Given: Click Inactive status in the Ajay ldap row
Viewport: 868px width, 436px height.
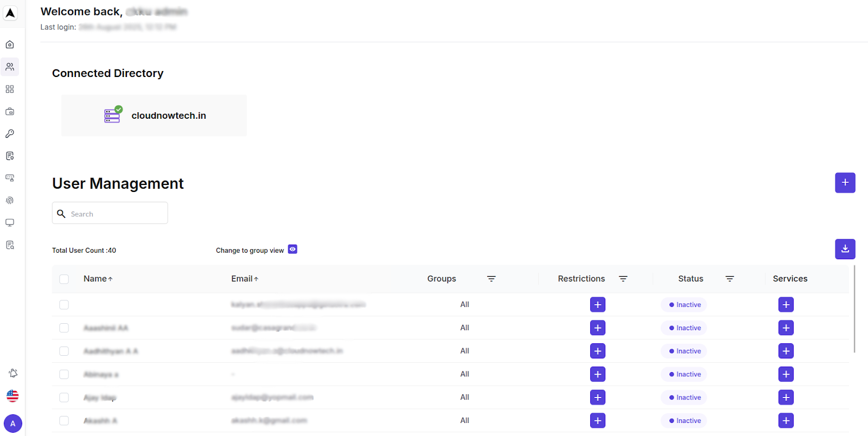Looking at the screenshot, I should click(x=685, y=397).
